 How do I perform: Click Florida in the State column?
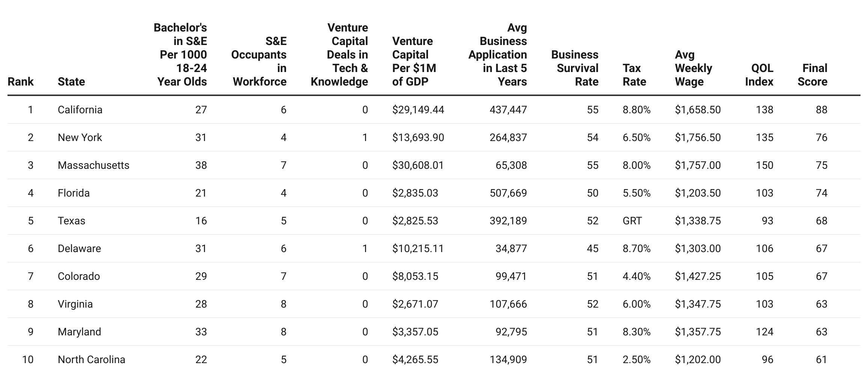coord(74,193)
